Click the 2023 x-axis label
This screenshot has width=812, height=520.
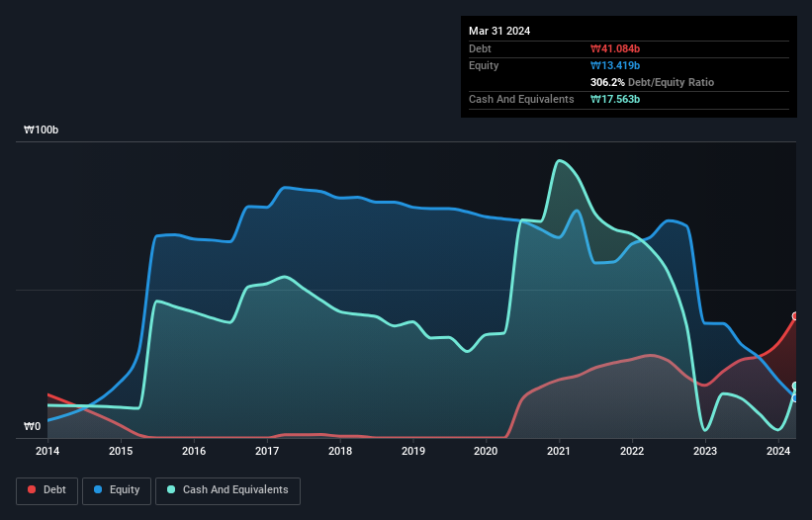click(x=705, y=451)
